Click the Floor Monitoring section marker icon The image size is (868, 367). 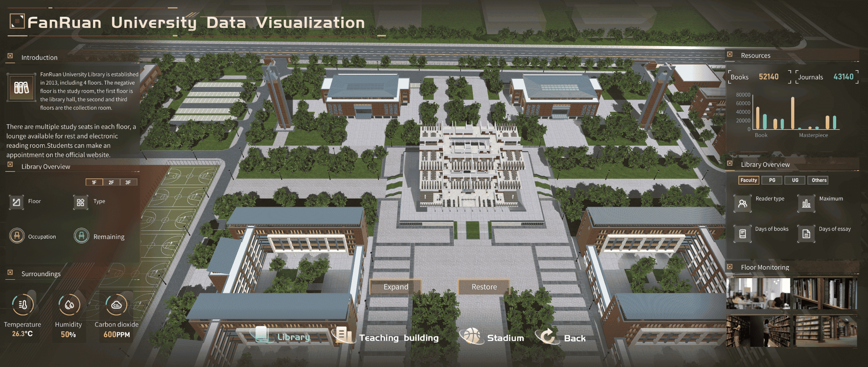click(730, 267)
